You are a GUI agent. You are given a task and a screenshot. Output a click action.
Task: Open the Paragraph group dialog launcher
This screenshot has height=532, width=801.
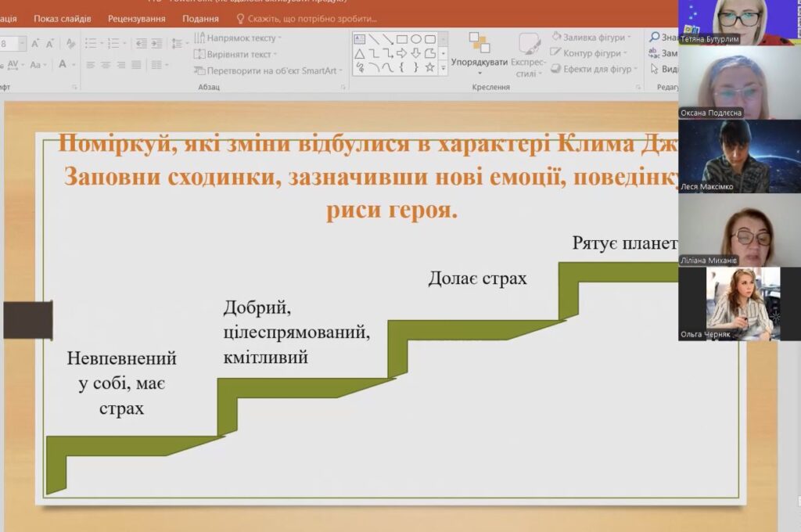click(343, 88)
